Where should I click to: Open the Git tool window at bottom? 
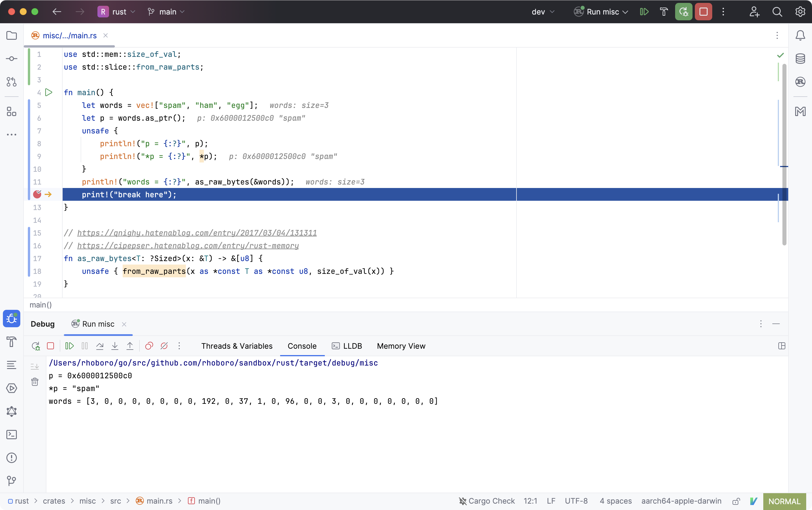click(x=12, y=481)
